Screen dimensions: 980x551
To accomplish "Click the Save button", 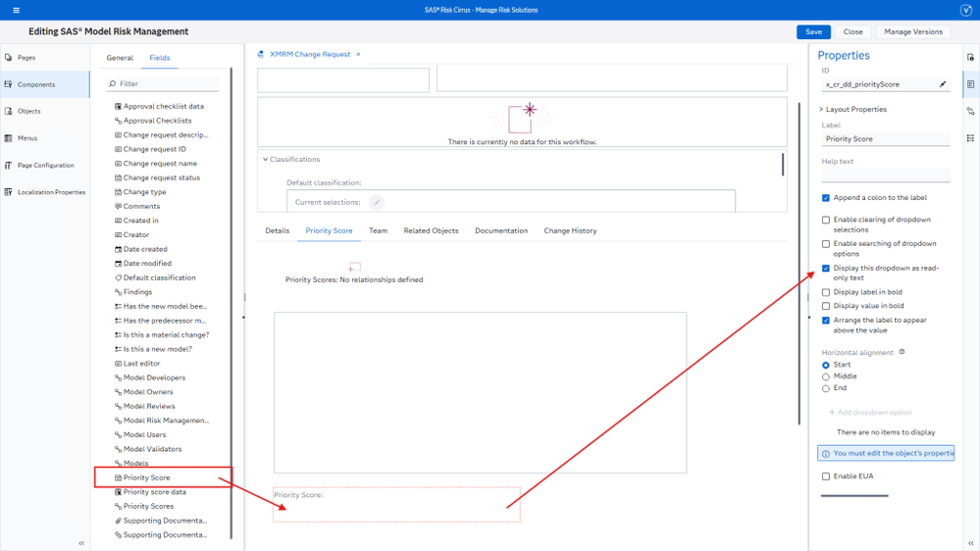I will [813, 31].
